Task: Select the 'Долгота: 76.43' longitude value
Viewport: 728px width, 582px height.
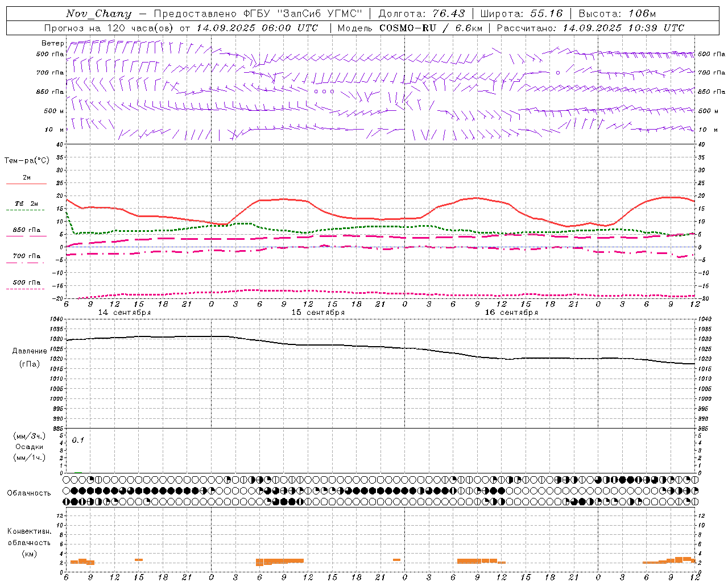Action: point(421,14)
